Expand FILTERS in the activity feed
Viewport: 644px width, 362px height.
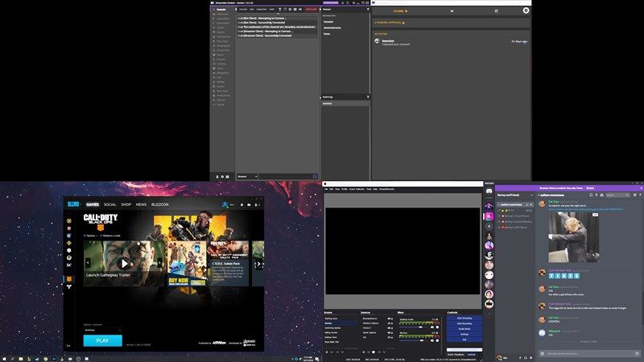400,11
